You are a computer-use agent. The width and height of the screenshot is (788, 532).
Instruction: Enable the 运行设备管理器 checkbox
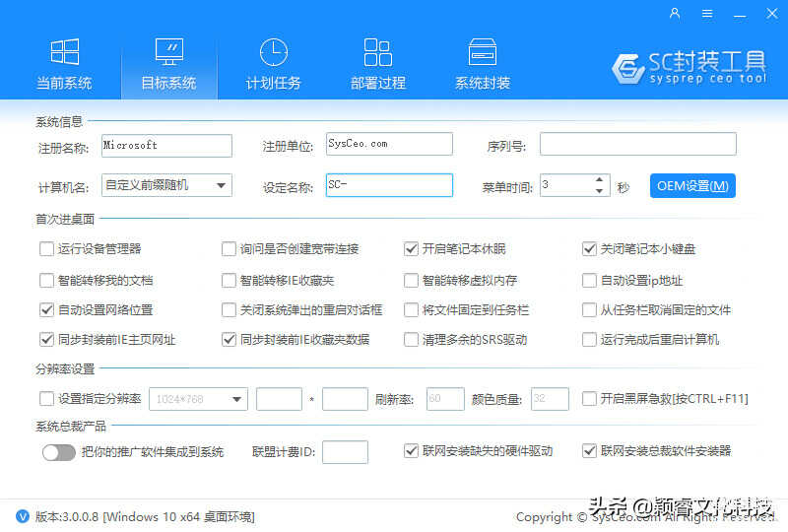(x=46, y=249)
